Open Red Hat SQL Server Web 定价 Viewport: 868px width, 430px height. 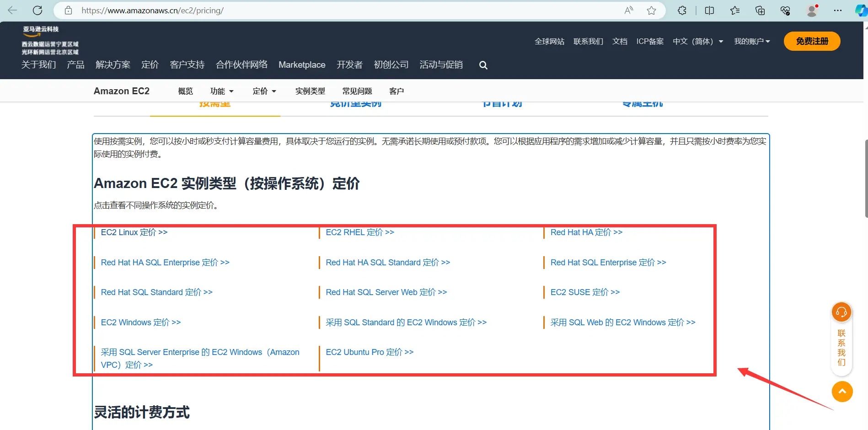pos(386,292)
